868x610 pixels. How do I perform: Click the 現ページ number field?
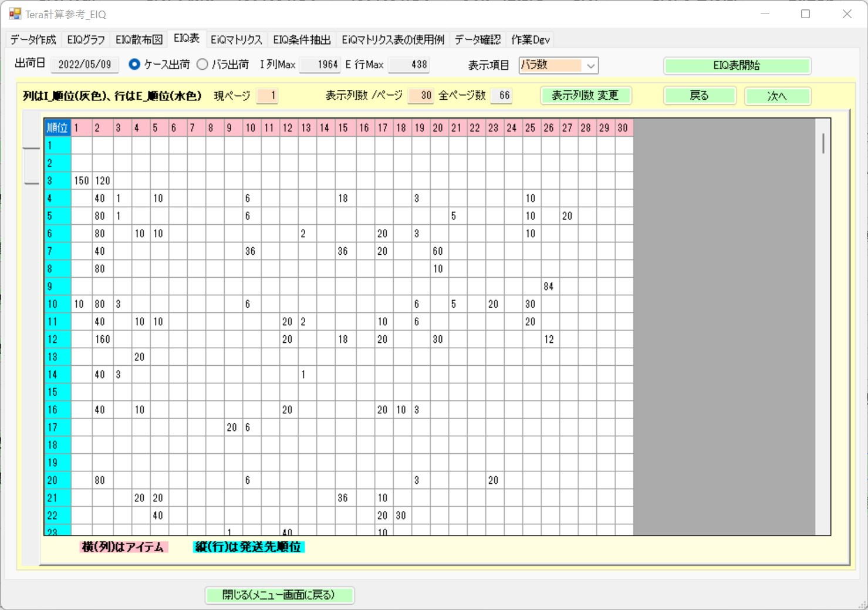point(267,96)
